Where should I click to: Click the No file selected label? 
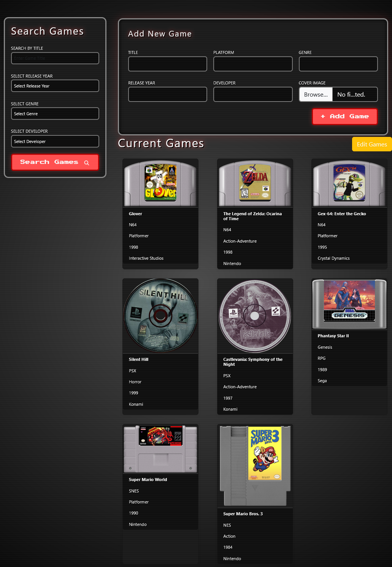coord(351,94)
